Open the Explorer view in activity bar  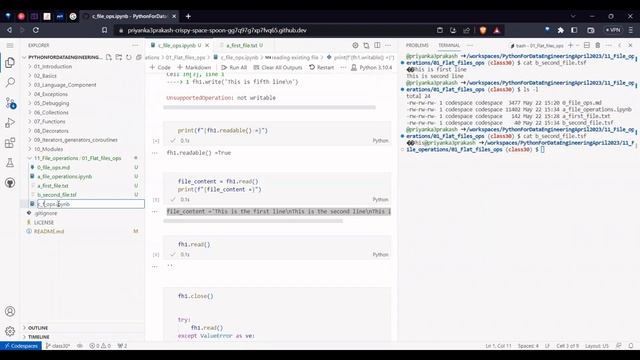click(10, 62)
